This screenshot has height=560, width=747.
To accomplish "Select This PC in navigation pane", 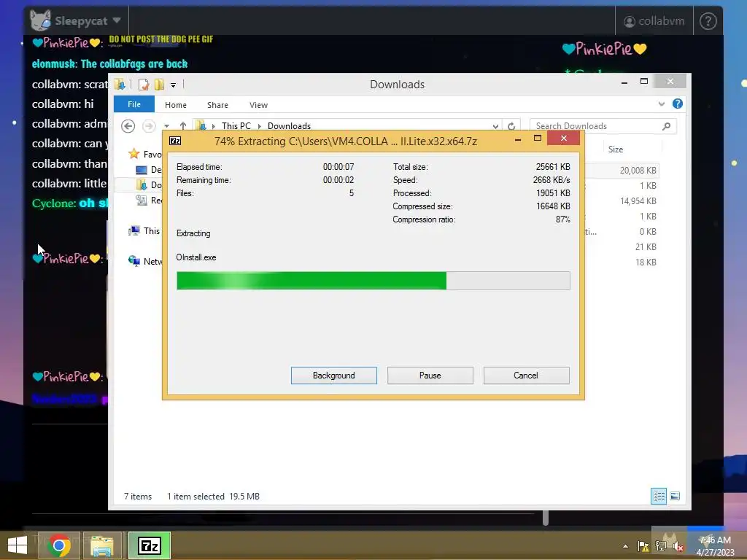I will tap(145, 231).
